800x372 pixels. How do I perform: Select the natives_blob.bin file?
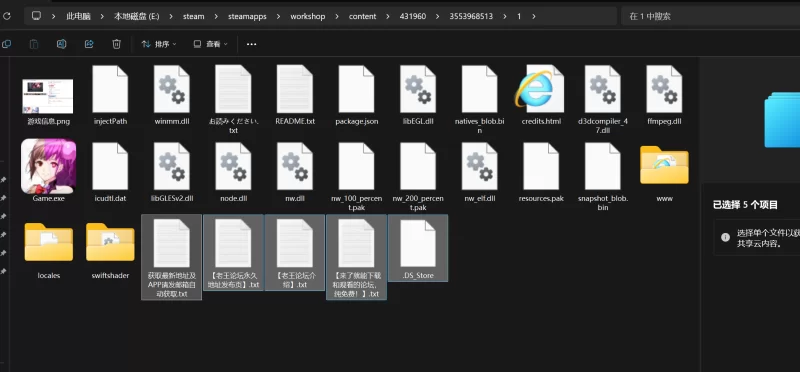click(x=480, y=100)
